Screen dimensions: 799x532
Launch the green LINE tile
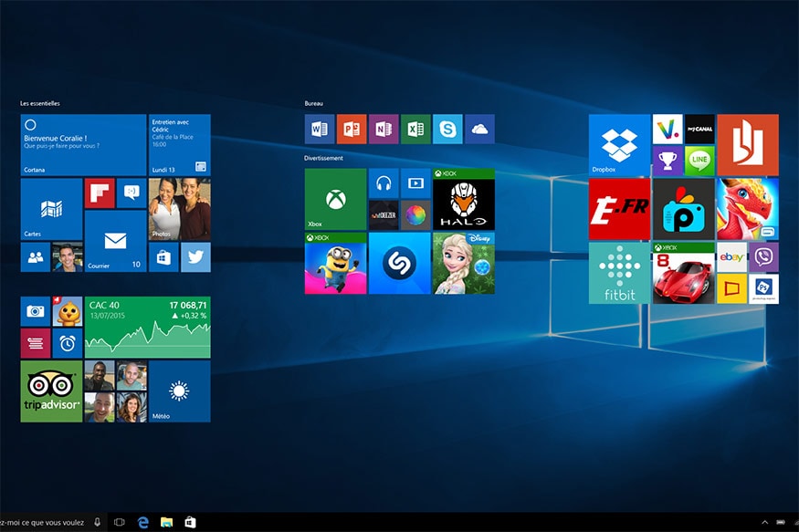tap(699, 161)
